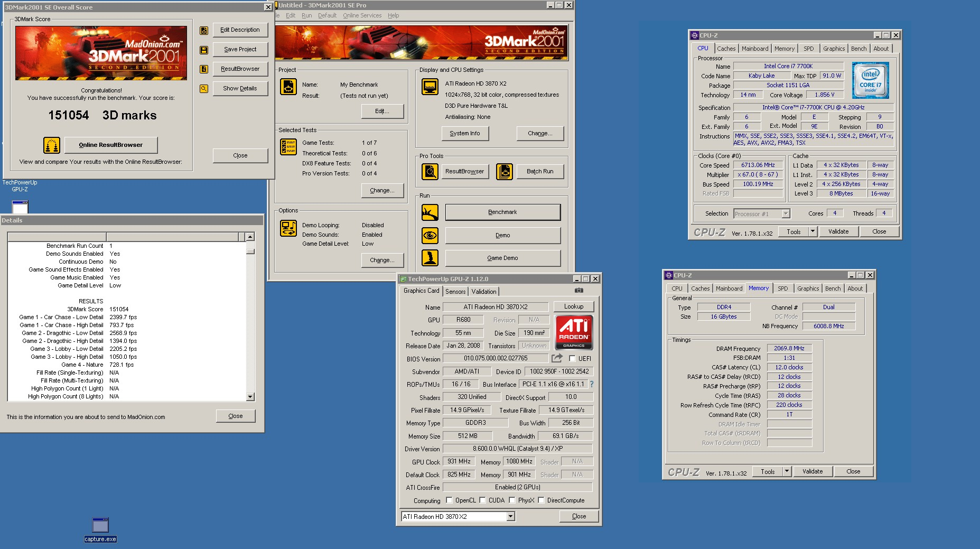980x549 pixels.
Task: Click the BIOS save/share icon in GPU-Z
Action: click(557, 358)
